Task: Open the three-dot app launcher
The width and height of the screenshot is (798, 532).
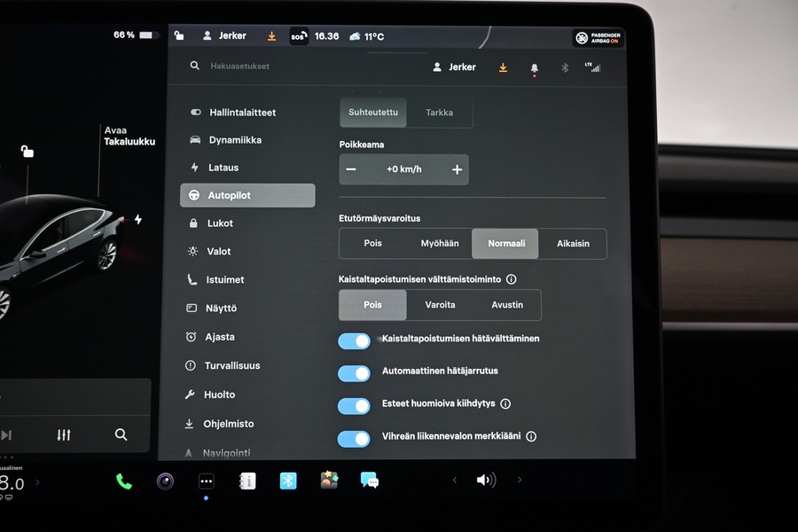Action: coord(206,481)
